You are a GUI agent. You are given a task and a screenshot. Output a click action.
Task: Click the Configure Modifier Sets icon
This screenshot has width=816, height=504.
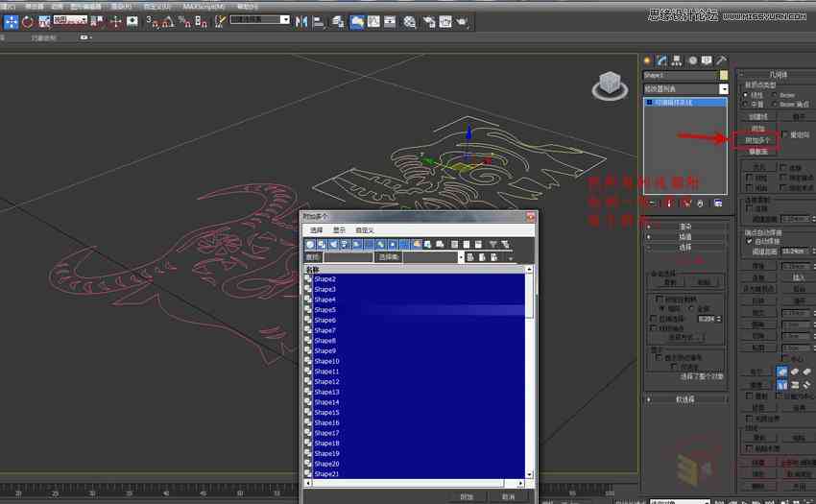[x=718, y=204]
